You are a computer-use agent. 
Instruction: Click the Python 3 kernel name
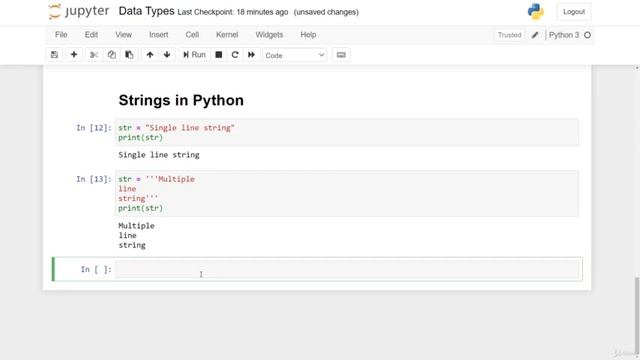point(564,35)
